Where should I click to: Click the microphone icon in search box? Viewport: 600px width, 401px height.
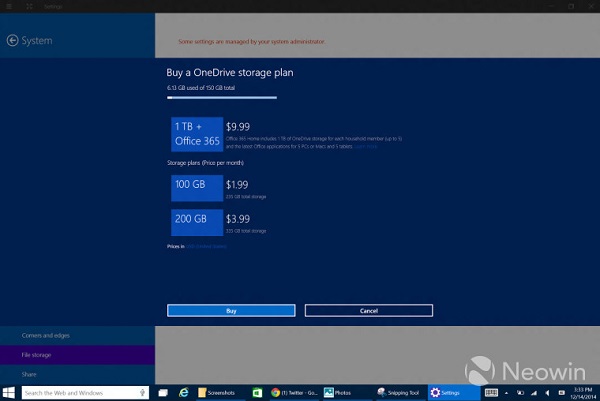(145, 392)
